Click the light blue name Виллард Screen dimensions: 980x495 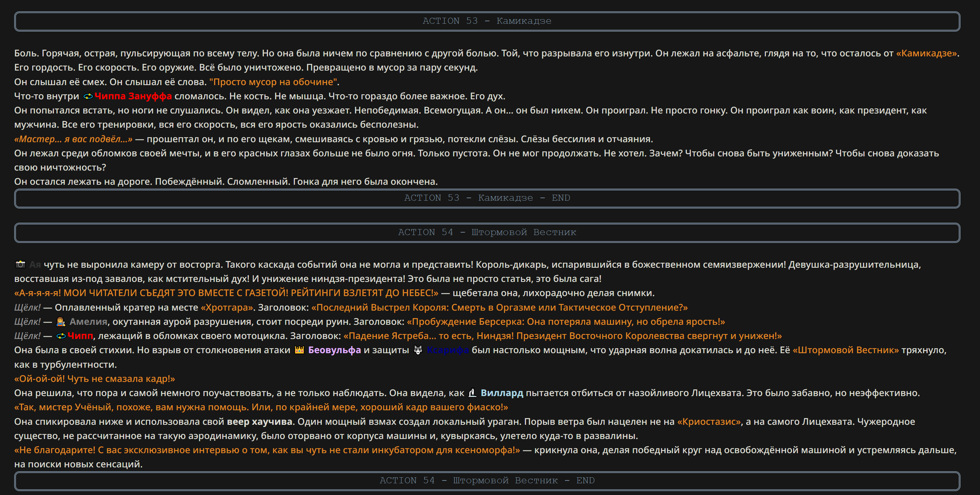[x=502, y=393]
